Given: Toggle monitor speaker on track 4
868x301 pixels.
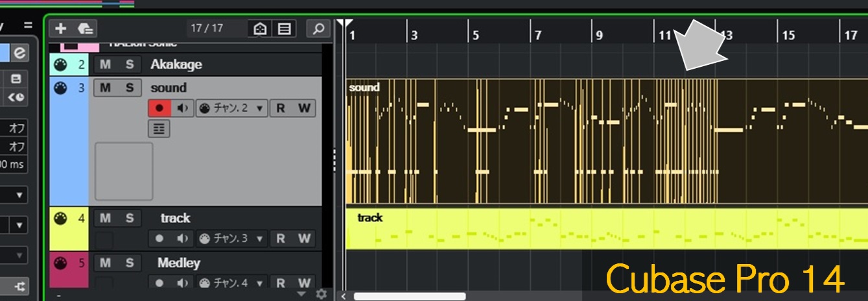Looking at the screenshot, I should [182, 239].
